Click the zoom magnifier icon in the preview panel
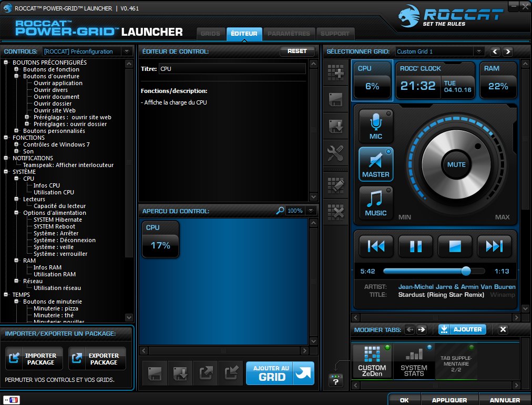 click(280, 211)
